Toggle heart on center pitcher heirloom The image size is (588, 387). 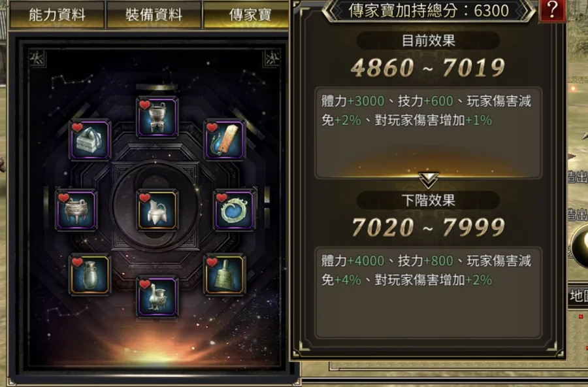point(145,197)
